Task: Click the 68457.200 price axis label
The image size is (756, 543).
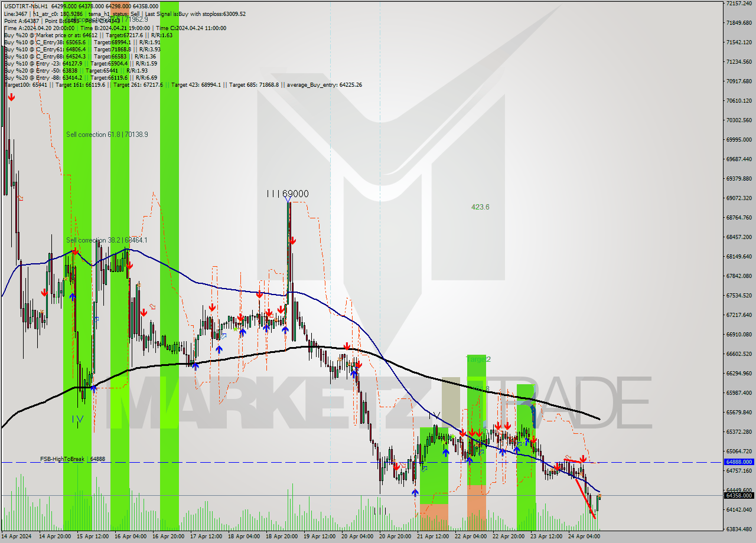Action: [738, 237]
